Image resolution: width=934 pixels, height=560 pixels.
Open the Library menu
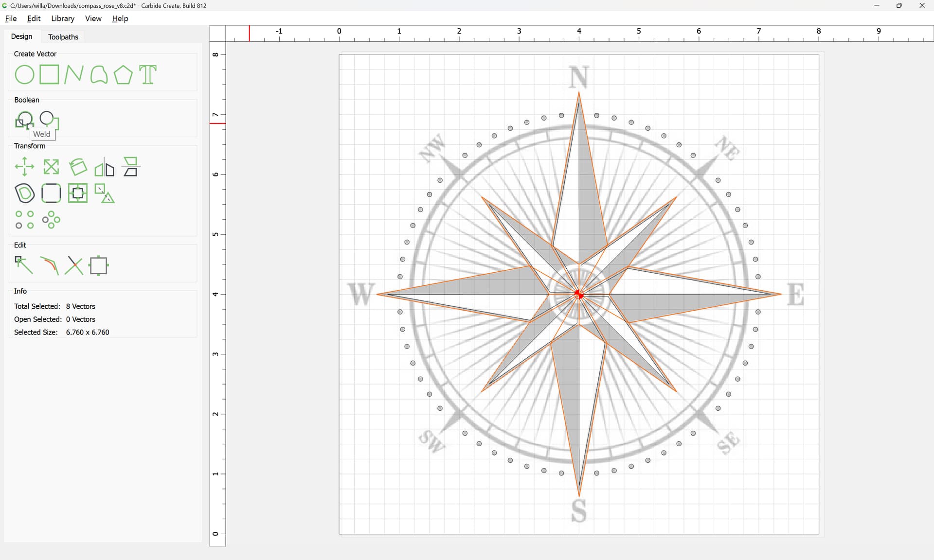pyautogui.click(x=63, y=18)
